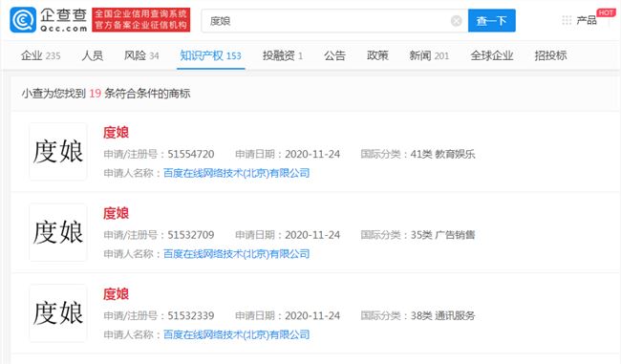This screenshot has width=621, height=364.
Task: Click trademark thumbnail for registration 51532709
Action: coord(58,232)
